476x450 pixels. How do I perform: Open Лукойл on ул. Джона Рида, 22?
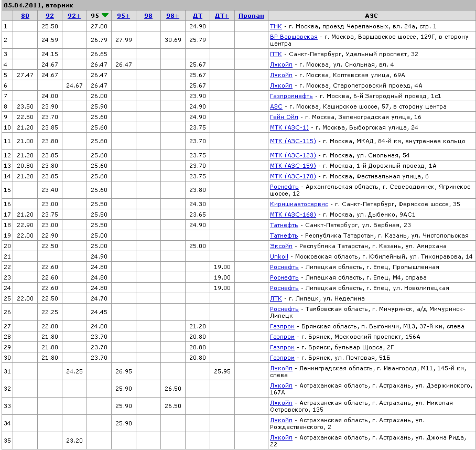[x=281, y=437]
